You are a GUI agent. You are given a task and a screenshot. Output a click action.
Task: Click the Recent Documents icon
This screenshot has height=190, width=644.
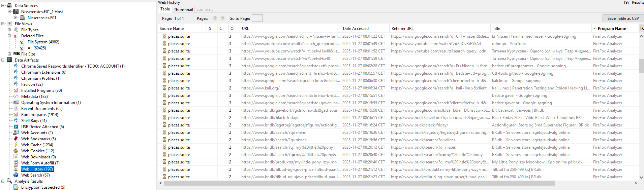(16, 108)
